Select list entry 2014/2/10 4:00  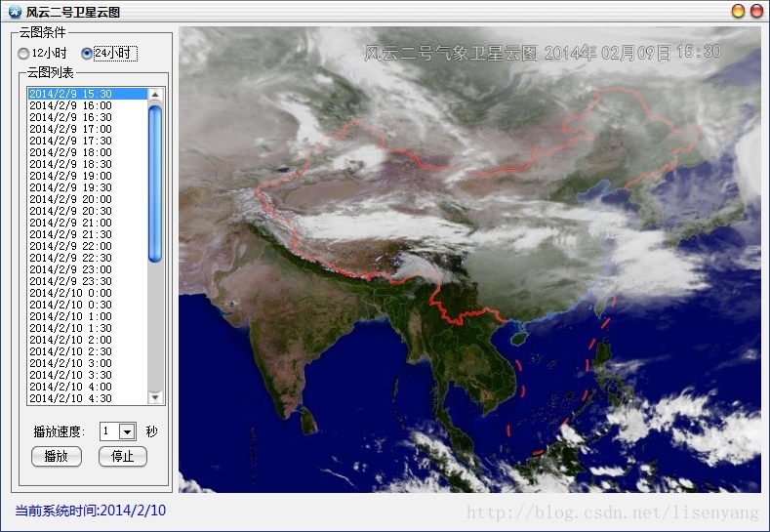coord(88,387)
